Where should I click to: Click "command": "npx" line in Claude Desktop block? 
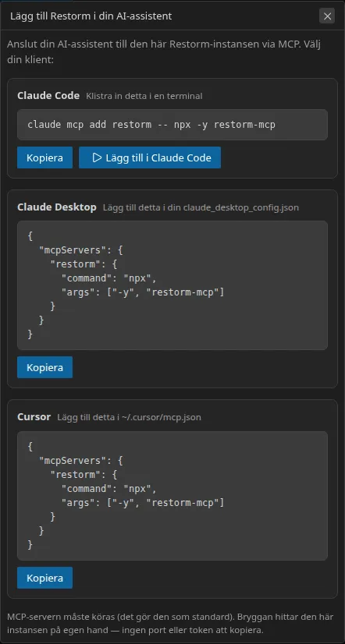109,278
